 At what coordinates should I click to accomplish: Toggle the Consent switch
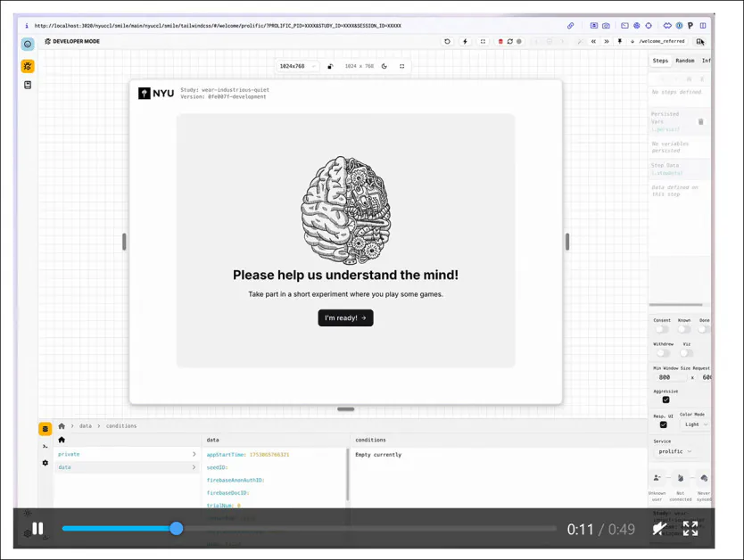pyautogui.click(x=661, y=329)
